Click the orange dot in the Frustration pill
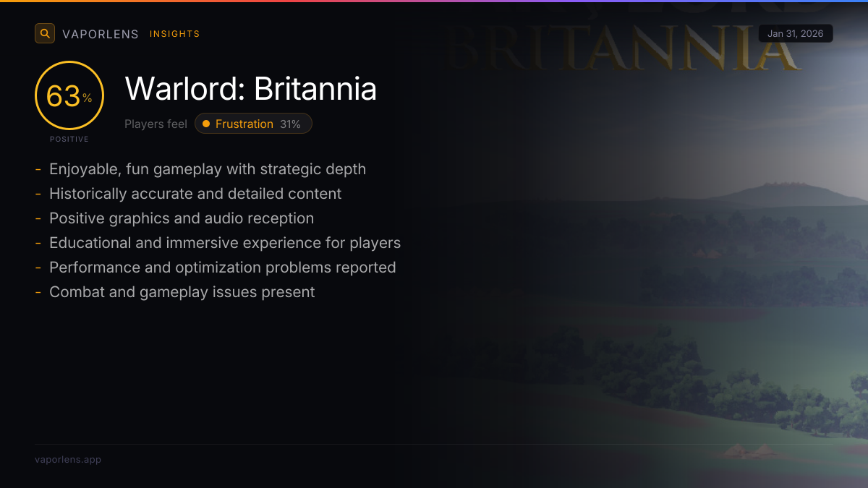Viewport: 868px width, 488px height. tap(206, 124)
